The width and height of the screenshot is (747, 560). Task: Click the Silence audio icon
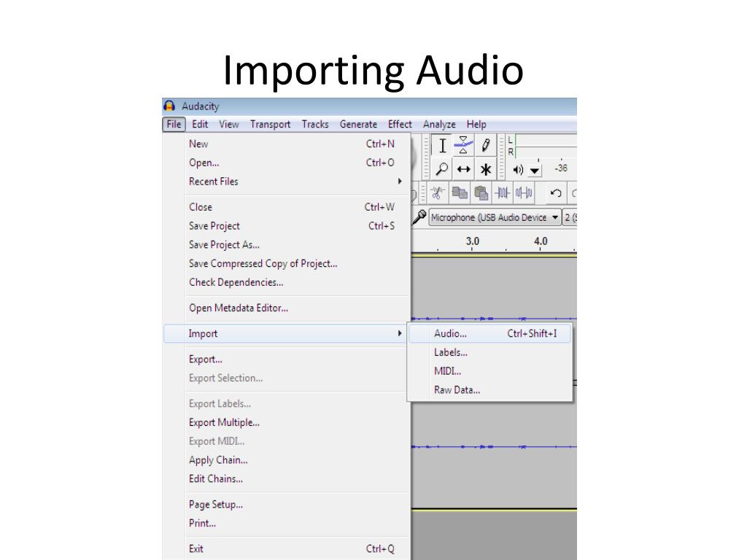524,192
